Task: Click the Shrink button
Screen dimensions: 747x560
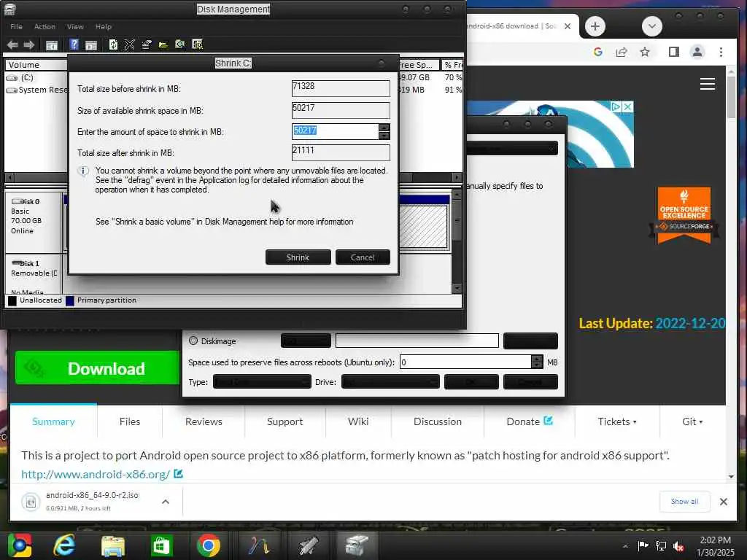Action: coord(298,257)
